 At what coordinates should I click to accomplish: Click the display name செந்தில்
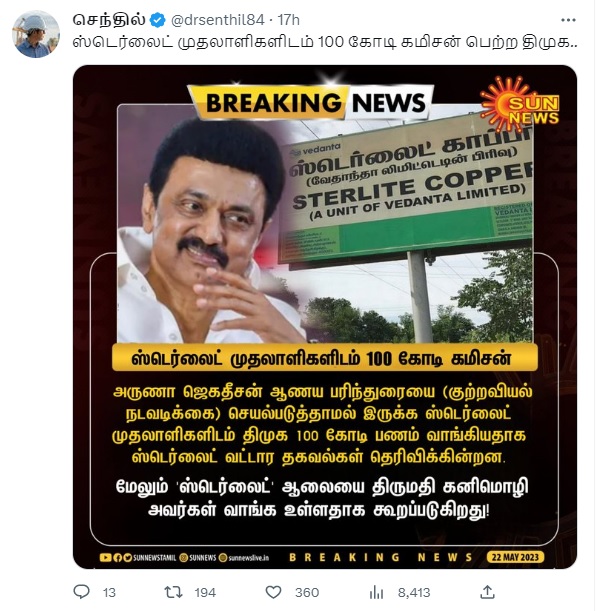pos(109,20)
